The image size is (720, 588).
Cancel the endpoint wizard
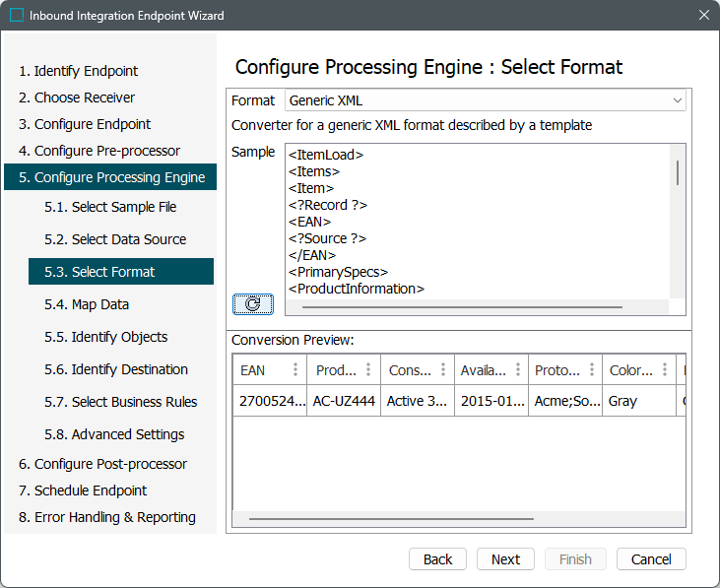click(x=651, y=558)
